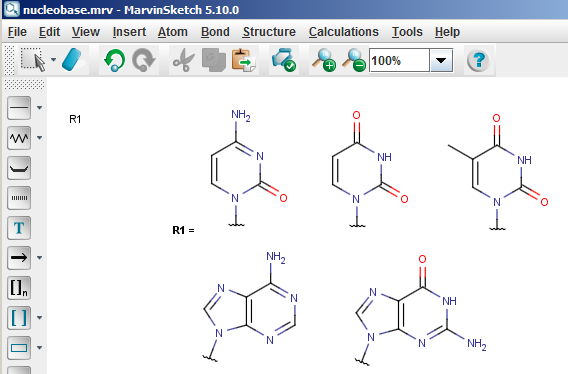The height and width of the screenshot is (374, 568).
Task: Click the Help question mark icon
Action: pyautogui.click(x=479, y=60)
